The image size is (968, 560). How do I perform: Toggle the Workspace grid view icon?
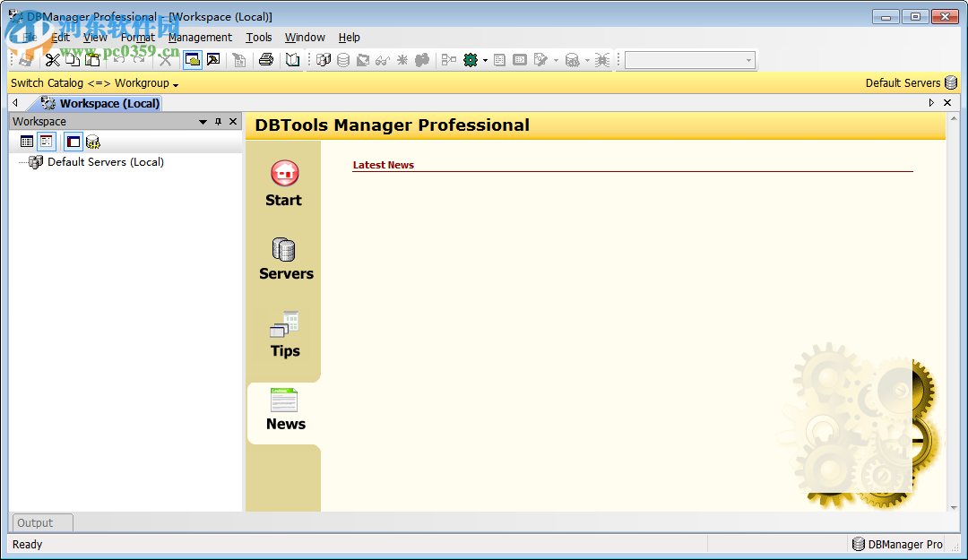tap(27, 141)
